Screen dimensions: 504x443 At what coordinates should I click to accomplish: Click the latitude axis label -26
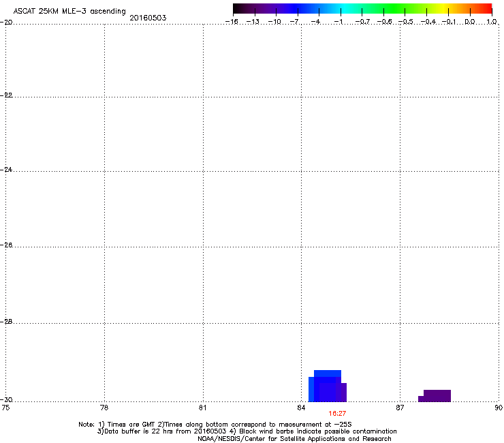(x=6, y=245)
